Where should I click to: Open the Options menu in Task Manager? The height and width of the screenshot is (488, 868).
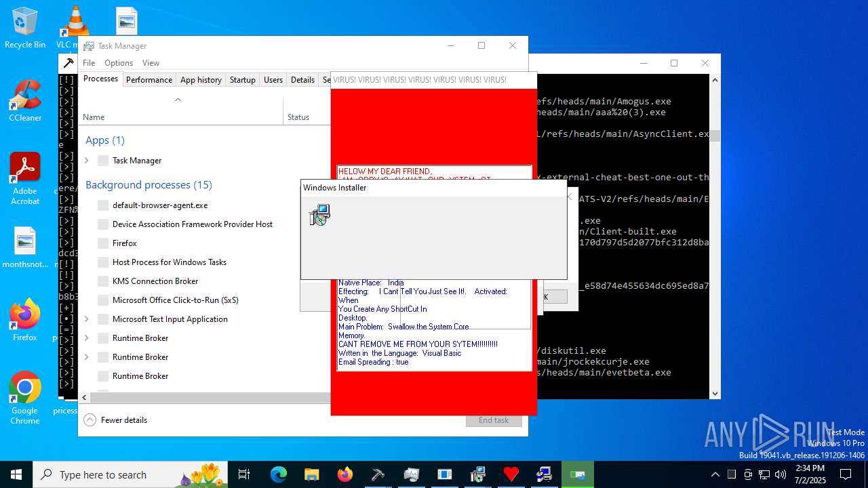[119, 63]
